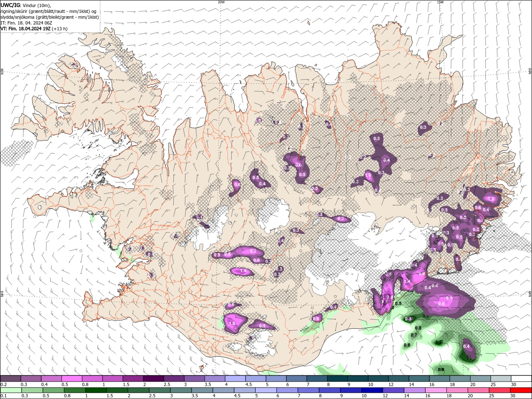This screenshot has width=532, height=399.
Task: Click the 'IT: Fim. 18. 04. 2024 06Z' line
Action: coord(26,23)
